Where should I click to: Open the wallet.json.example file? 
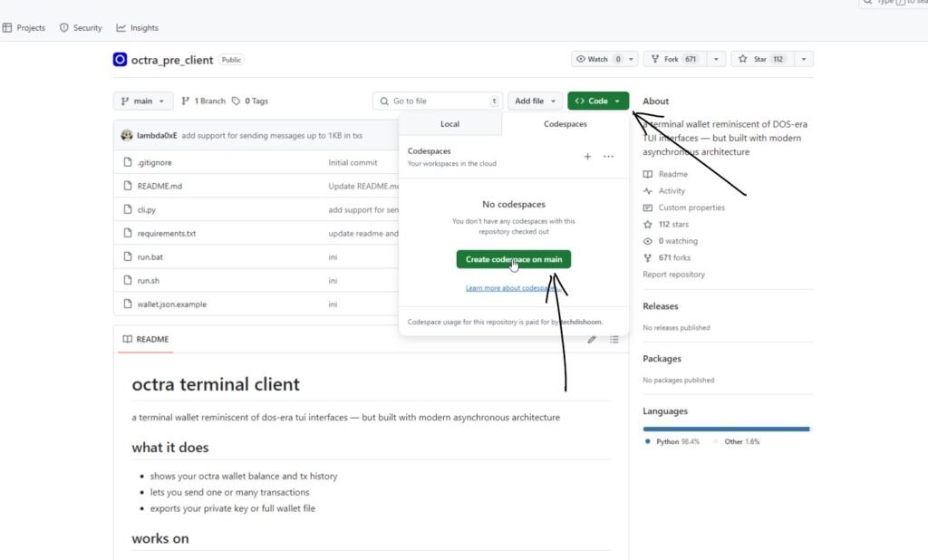[171, 304]
